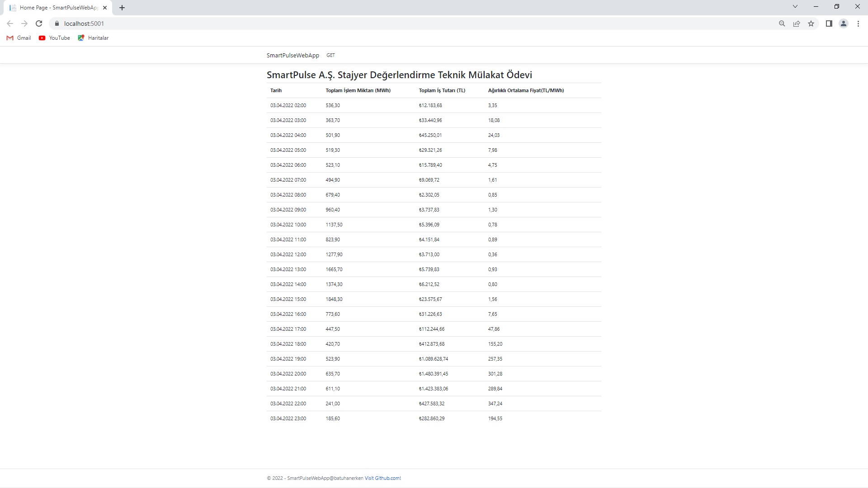Image resolution: width=868 pixels, height=488 pixels.
Task: Click the site security lock icon
Action: [57, 23]
